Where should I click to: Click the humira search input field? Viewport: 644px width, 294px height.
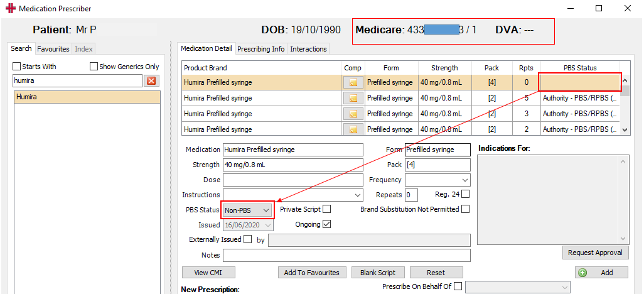78,81
